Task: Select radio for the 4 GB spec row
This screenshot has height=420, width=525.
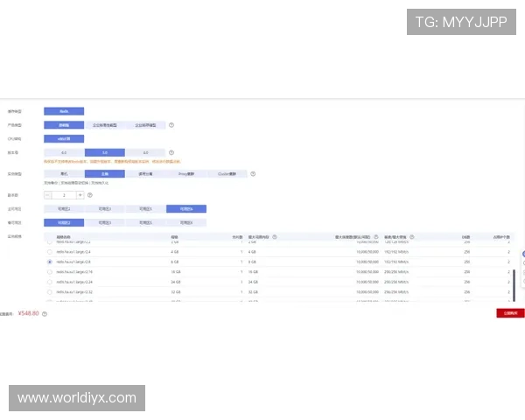Action: (50, 252)
